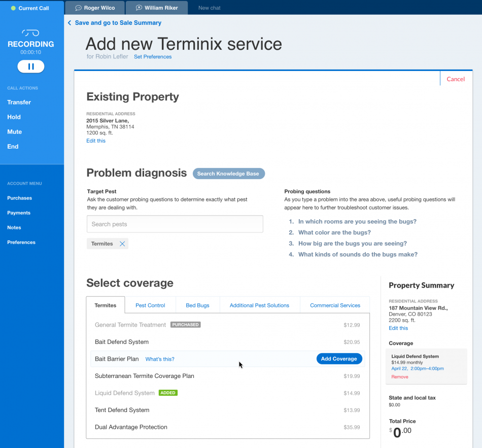Image resolution: width=482 pixels, height=448 pixels.
Task: Click the $20.95 price
Action: click(352, 342)
